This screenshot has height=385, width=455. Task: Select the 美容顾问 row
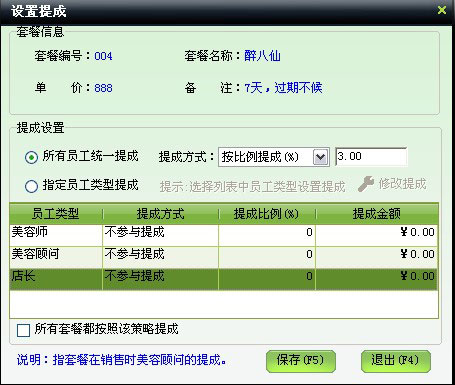point(223,254)
